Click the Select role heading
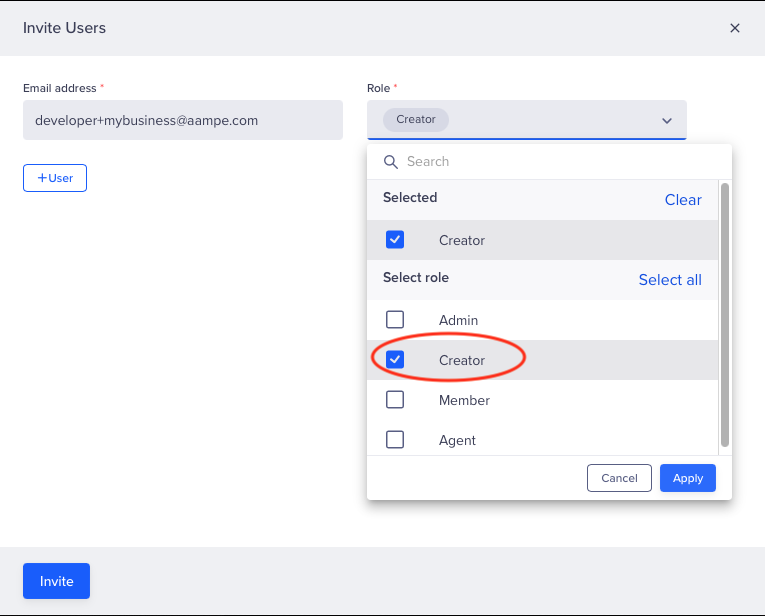This screenshot has width=765, height=616. [x=416, y=278]
